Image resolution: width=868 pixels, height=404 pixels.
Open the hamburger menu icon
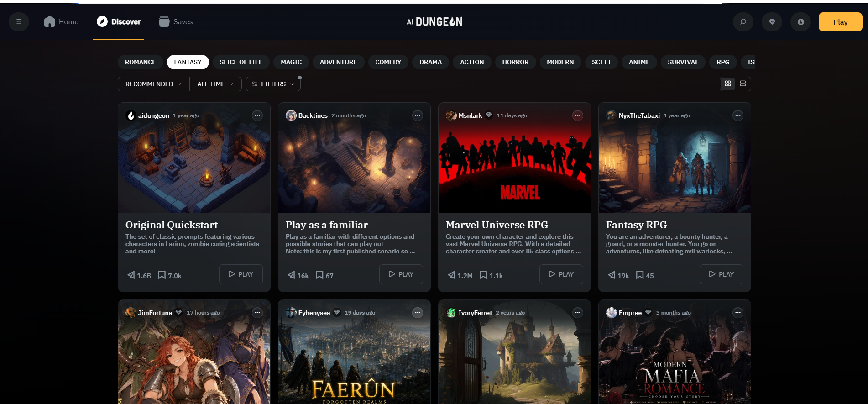coord(19,21)
